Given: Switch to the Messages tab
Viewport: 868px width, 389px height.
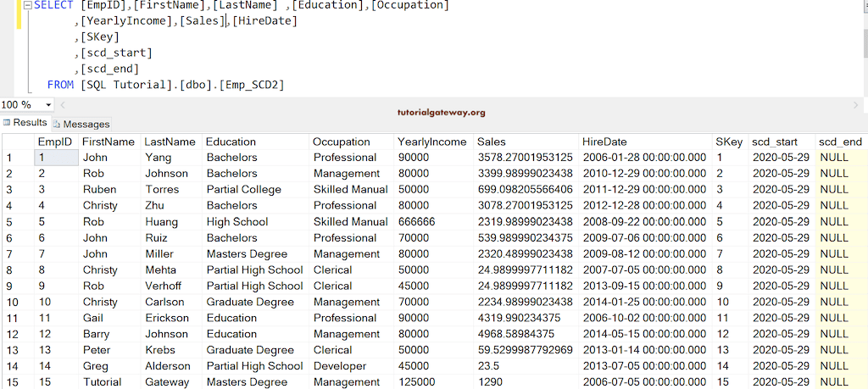Looking at the screenshot, I should (x=86, y=124).
